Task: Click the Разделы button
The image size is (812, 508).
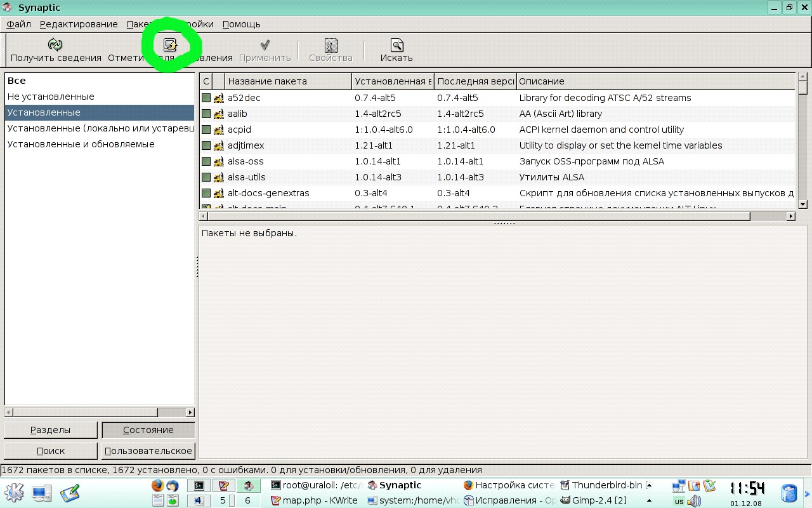Action: pos(51,430)
